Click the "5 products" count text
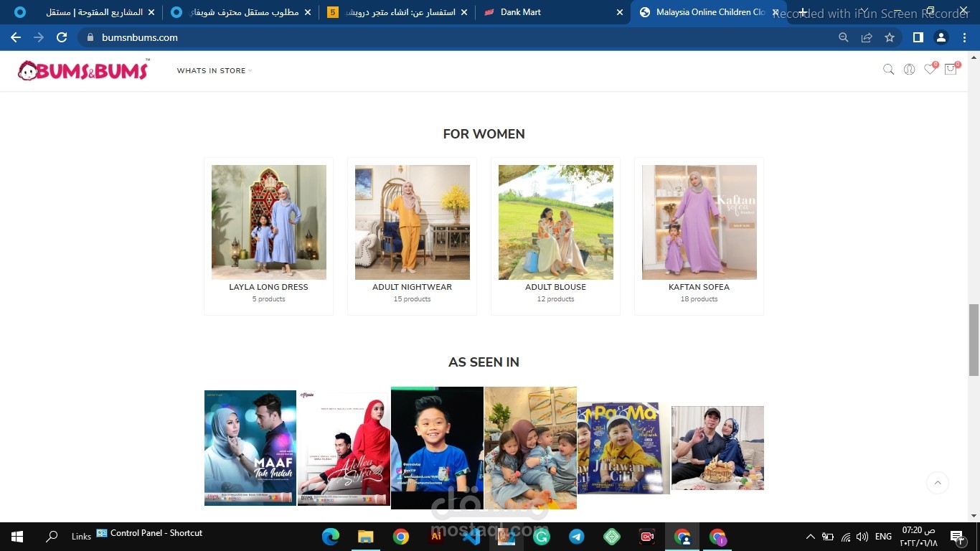The image size is (980, 551). click(268, 299)
